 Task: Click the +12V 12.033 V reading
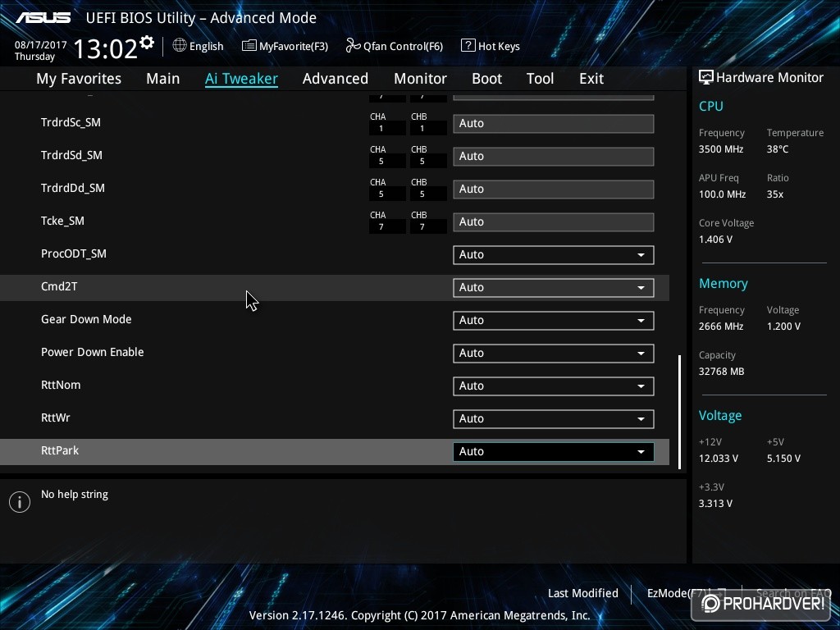[719, 459]
